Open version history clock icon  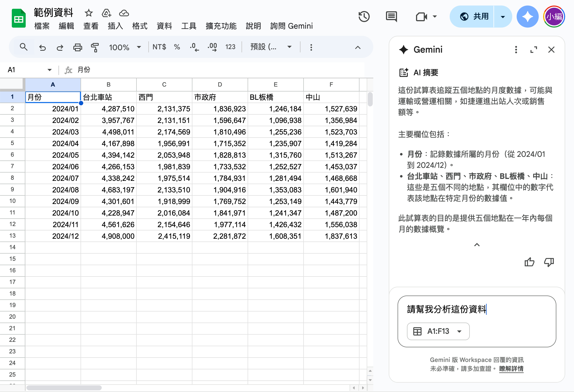[364, 17]
